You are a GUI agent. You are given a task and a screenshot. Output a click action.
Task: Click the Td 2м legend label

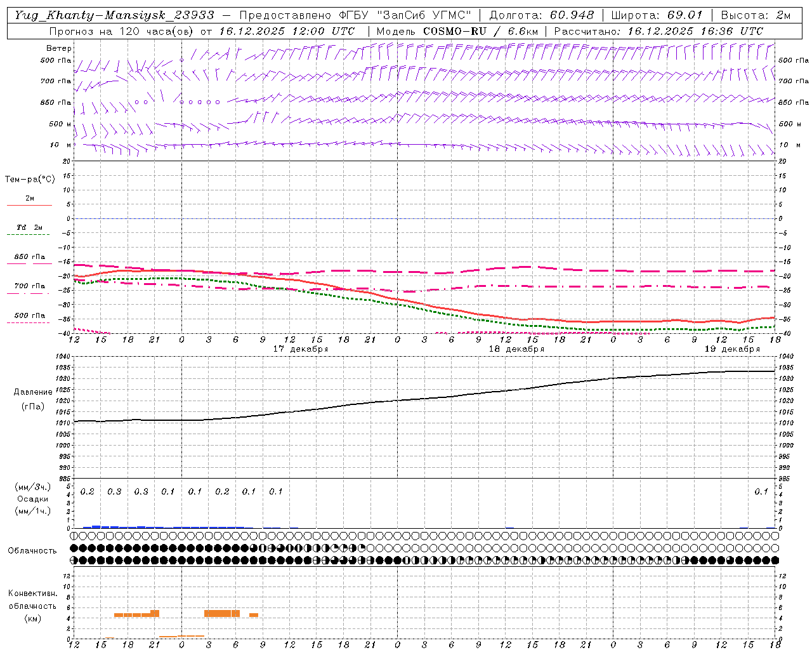tap(29, 227)
